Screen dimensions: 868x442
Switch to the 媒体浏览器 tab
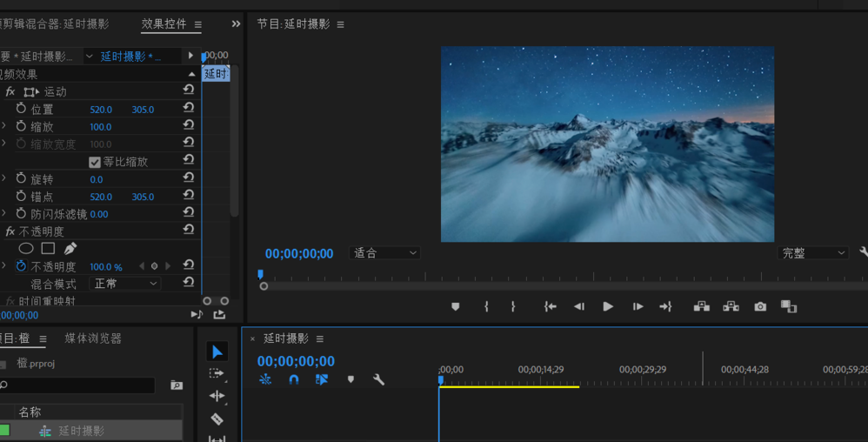click(93, 338)
